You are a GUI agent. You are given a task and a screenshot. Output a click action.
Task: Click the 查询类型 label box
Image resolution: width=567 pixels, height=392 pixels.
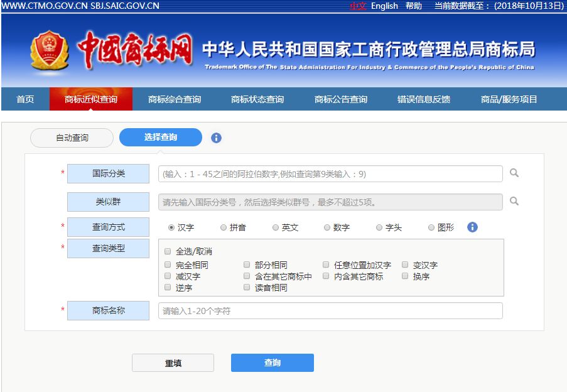click(x=108, y=248)
